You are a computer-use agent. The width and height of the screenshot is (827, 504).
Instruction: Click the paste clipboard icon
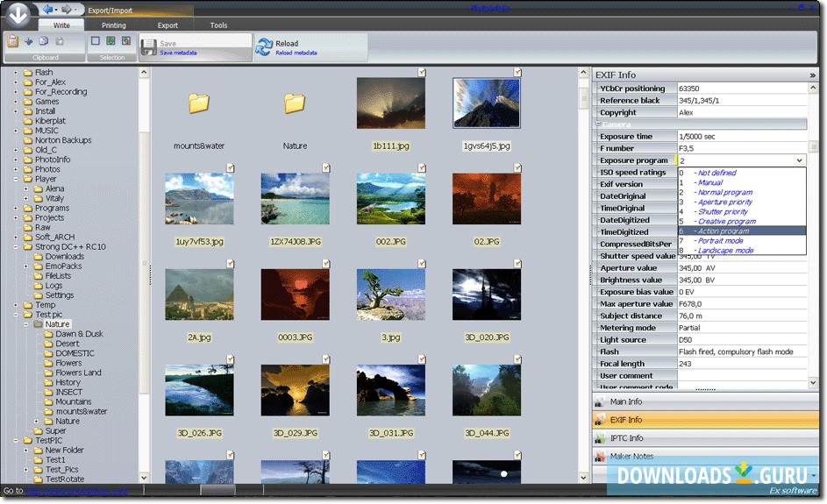coord(13,41)
